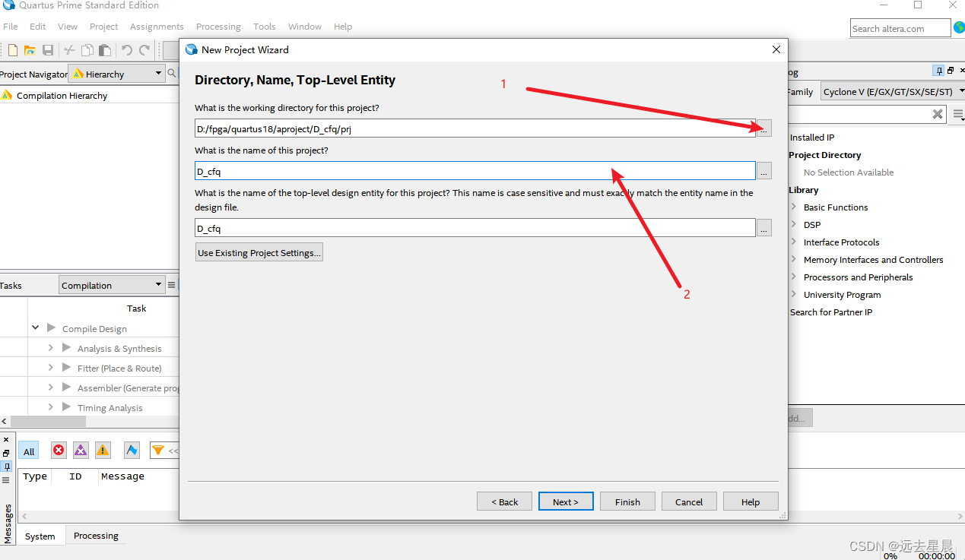965x560 pixels.
Task: Expand Memory Interfaces and Controllers category
Action: [794, 259]
